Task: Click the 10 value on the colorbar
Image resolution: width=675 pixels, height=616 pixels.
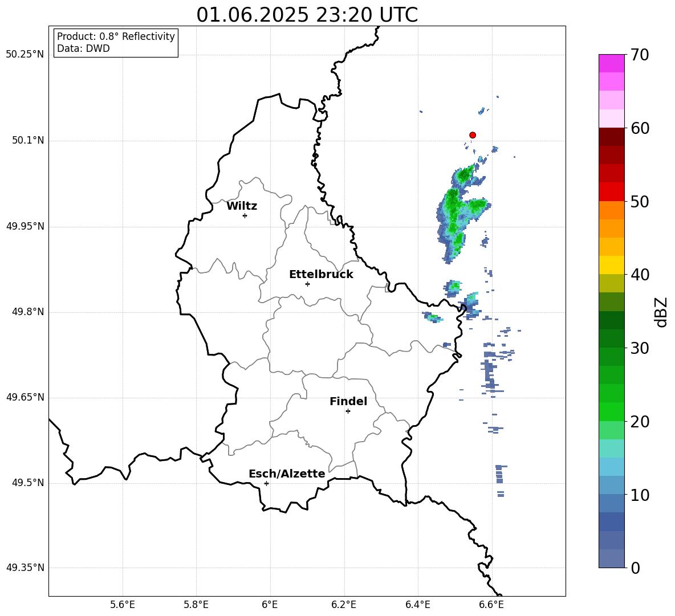Action: [640, 495]
